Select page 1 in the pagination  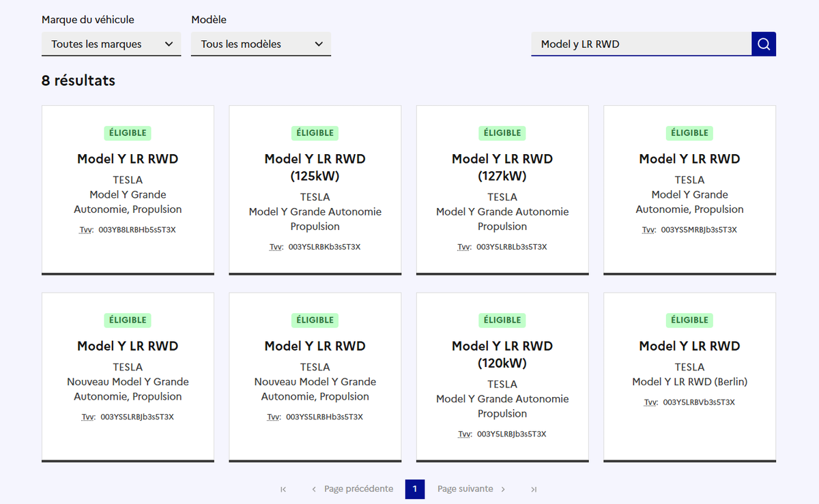point(415,489)
